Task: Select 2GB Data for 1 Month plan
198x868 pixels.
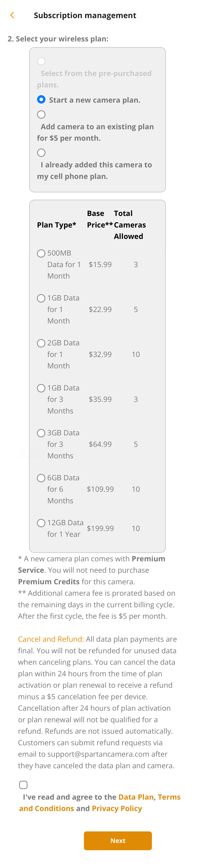Action: pos(41,343)
